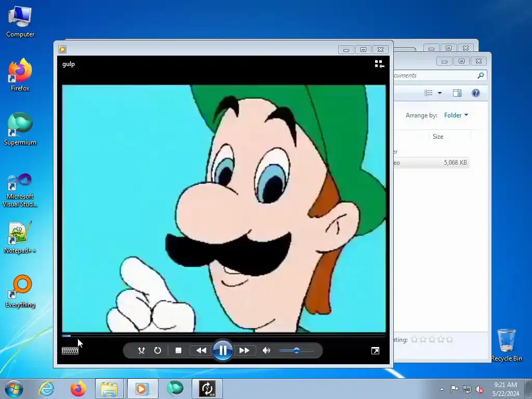Skip to previous track
Viewport: 532px width, 399px height.
pos(201,351)
